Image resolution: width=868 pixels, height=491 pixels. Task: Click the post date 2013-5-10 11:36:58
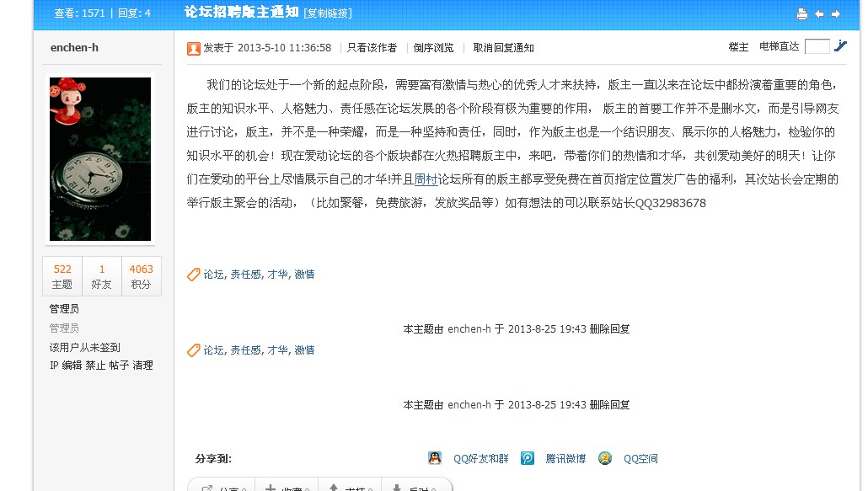click(x=284, y=48)
